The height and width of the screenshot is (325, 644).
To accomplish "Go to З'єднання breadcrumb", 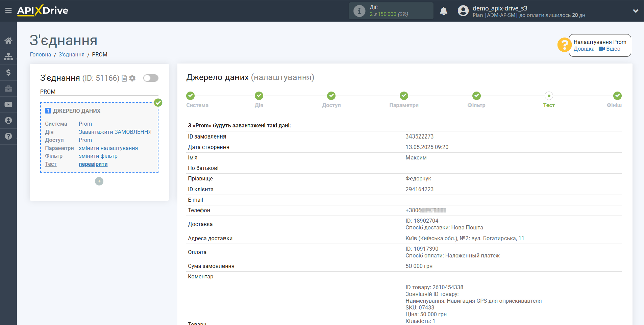I will click(72, 54).
